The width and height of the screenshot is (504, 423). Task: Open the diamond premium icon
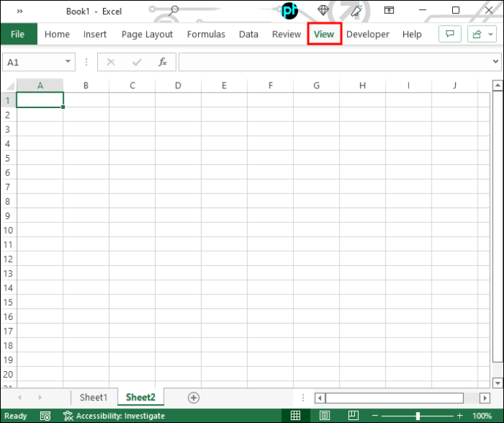point(323,11)
